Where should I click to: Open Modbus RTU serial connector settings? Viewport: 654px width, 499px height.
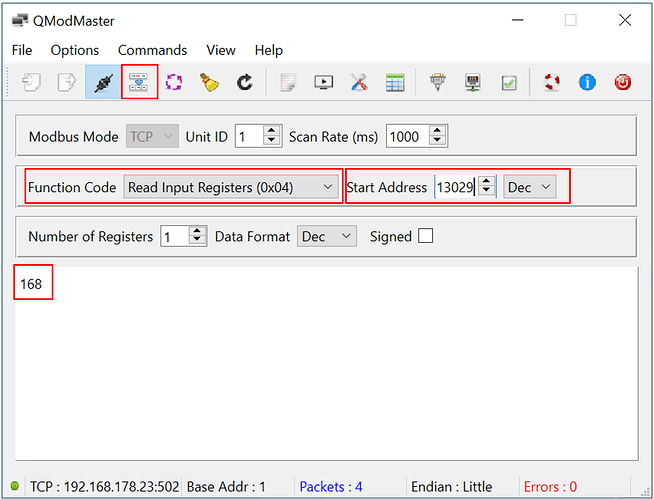point(438,82)
